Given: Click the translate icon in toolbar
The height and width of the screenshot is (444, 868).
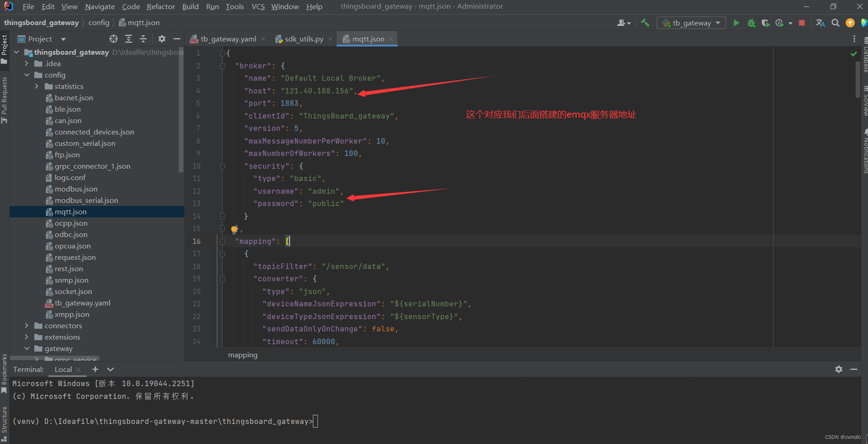Looking at the screenshot, I should [x=820, y=23].
